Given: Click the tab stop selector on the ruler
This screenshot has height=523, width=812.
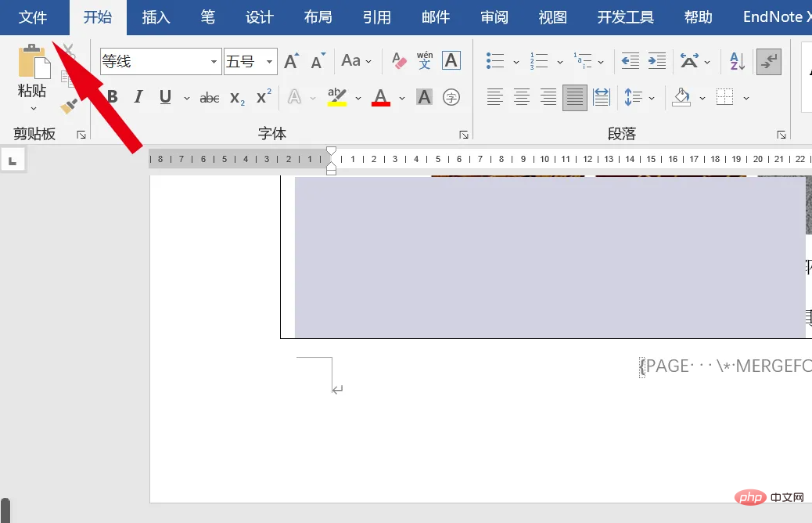Looking at the screenshot, I should [12, 159].
